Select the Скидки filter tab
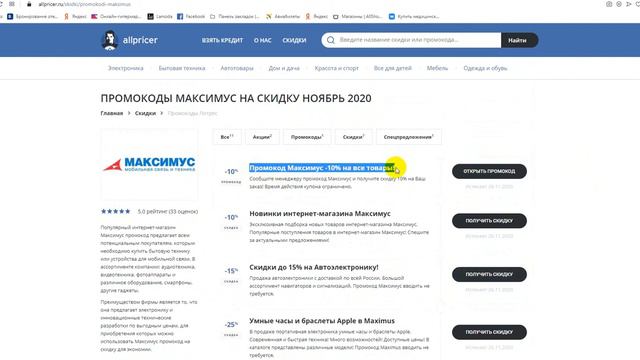640x360 pixels. 353,137
